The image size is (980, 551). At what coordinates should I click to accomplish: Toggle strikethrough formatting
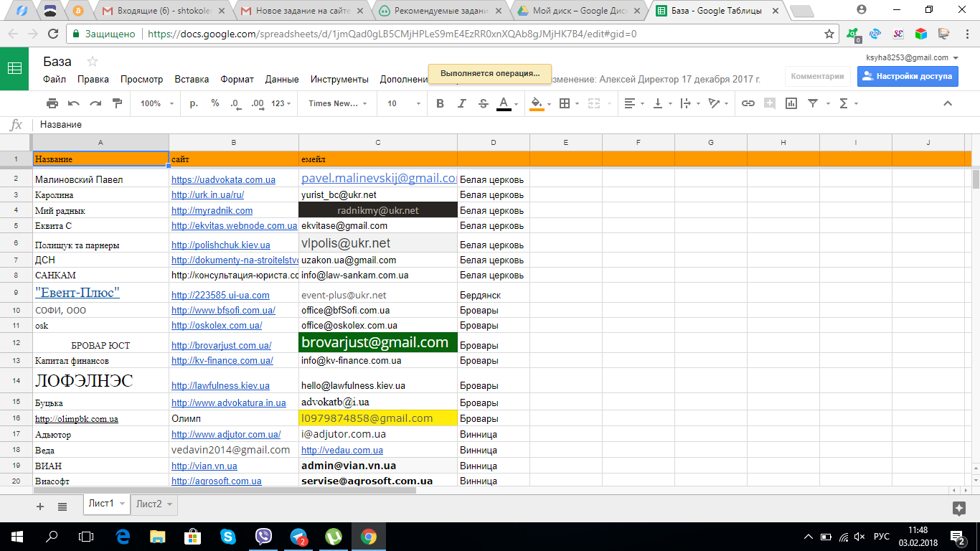483,103
